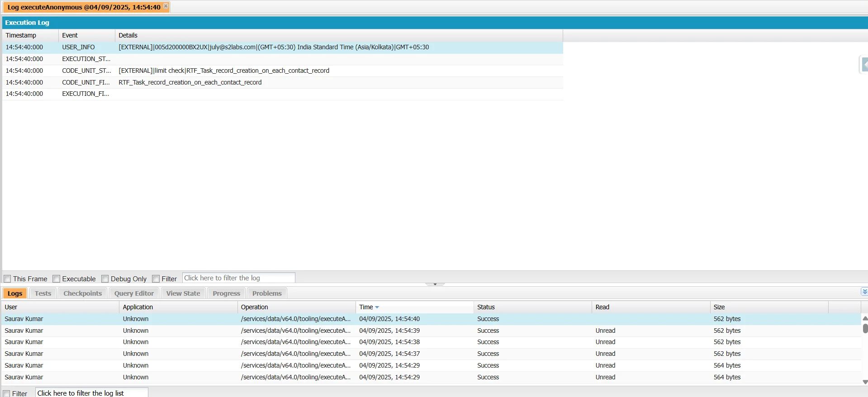This screenshot has width=868, height=397.
Task: Close the Log executeAnonymous tab
Action: (x=166, y=6)
